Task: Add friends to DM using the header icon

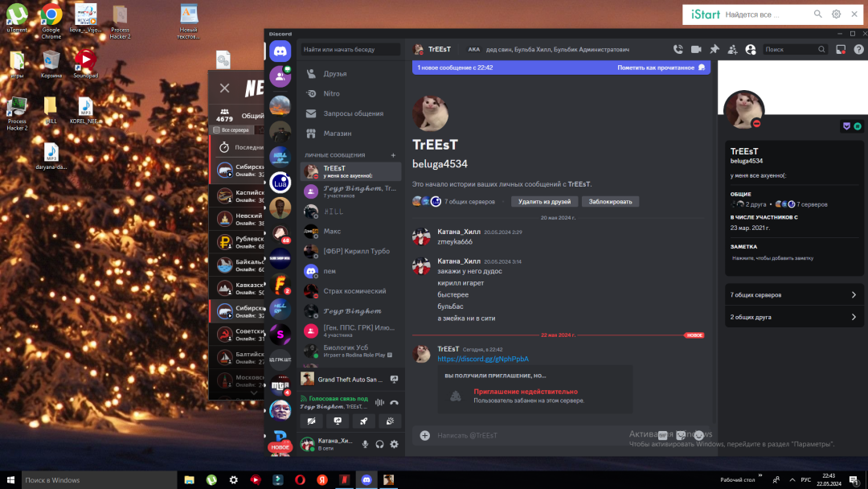Action: [x=732, y=50]
